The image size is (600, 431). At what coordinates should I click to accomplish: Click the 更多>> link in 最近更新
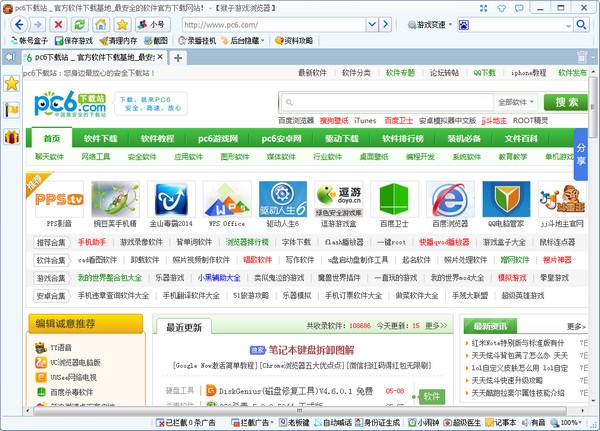click(x=436, y=325)
